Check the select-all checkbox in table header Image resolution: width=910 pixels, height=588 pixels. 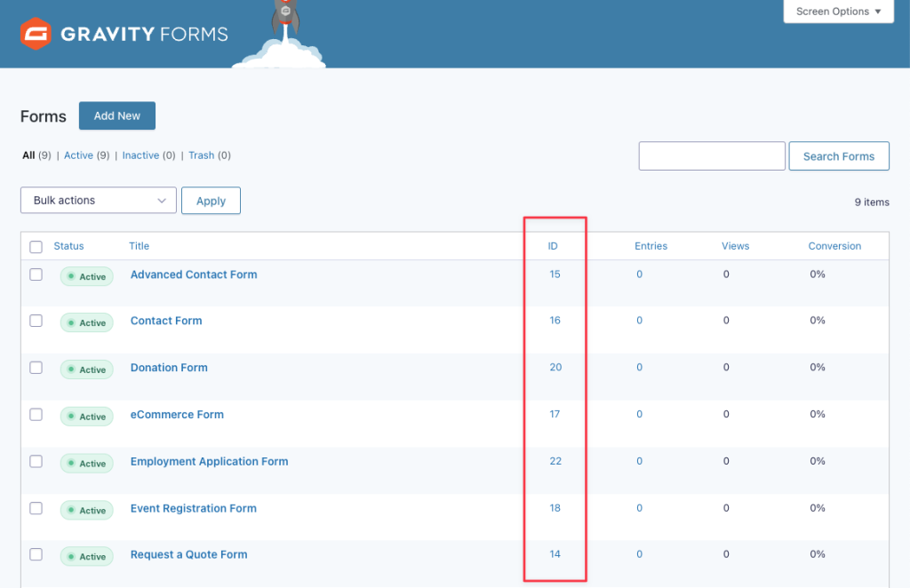click(36, 247)
